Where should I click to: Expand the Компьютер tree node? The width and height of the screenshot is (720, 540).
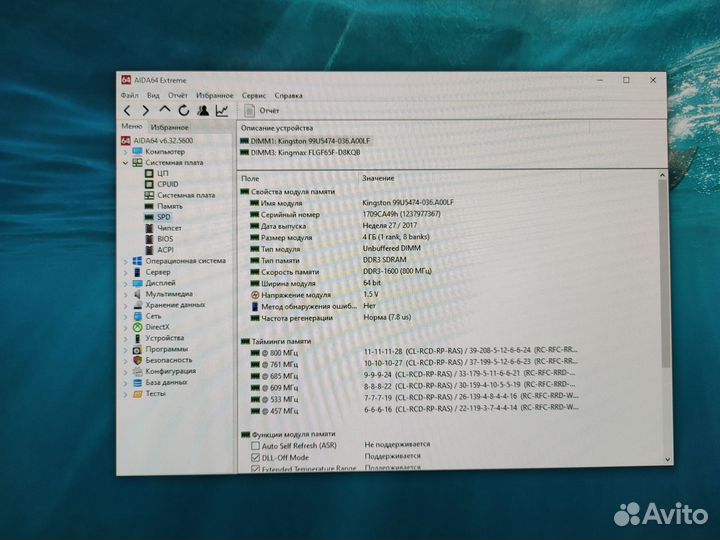click(125, 152)
